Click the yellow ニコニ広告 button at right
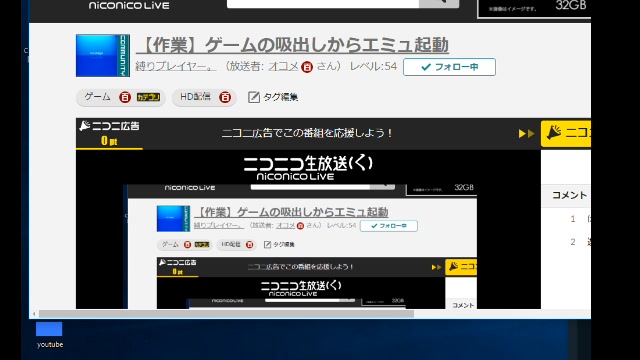This screenshot has width=640, height=360. [x=566, y=133]
